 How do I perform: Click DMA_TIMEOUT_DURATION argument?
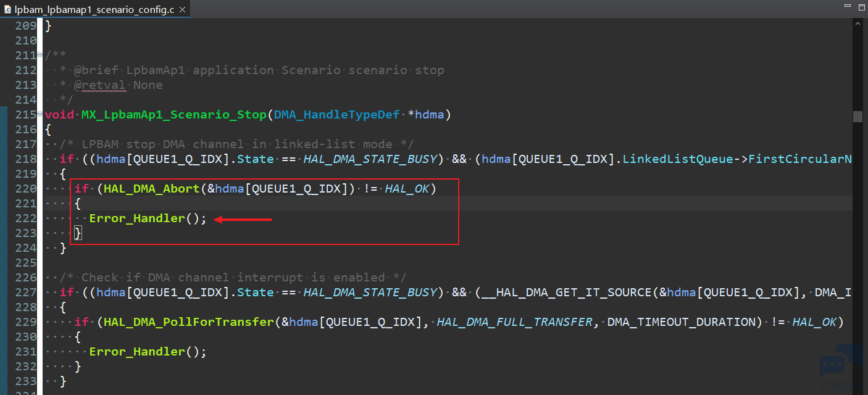pyautogui.click(x=682, y=322)
